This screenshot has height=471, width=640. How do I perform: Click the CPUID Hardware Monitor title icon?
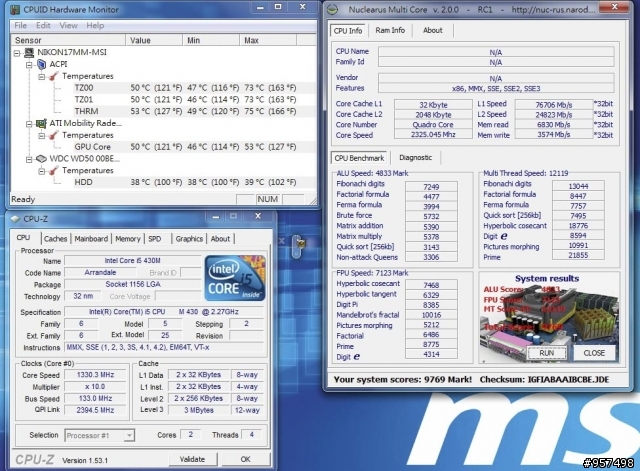point(15,9)
